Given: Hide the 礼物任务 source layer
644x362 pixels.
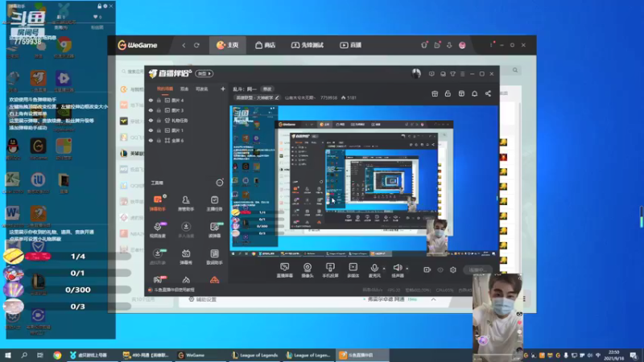Looking at the screenshot, I should pyautogui.click(x=151, y=121).
